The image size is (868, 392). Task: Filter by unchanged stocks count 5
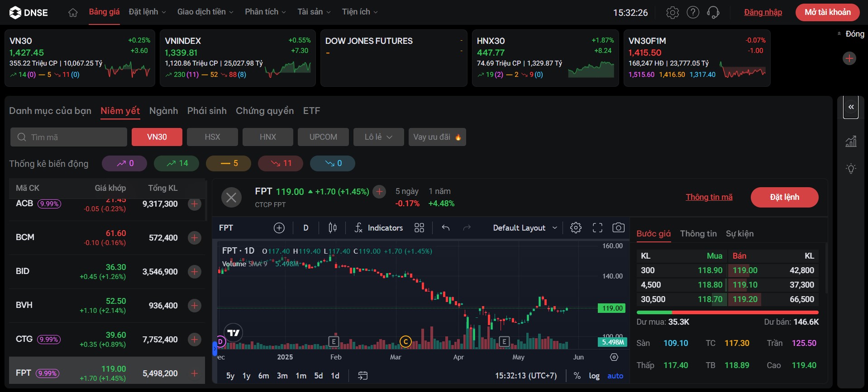[229, 163]
